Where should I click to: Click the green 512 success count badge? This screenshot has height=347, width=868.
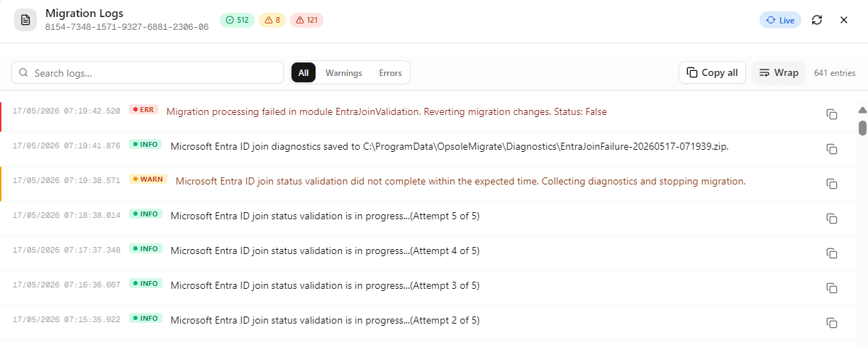point(238,20)
